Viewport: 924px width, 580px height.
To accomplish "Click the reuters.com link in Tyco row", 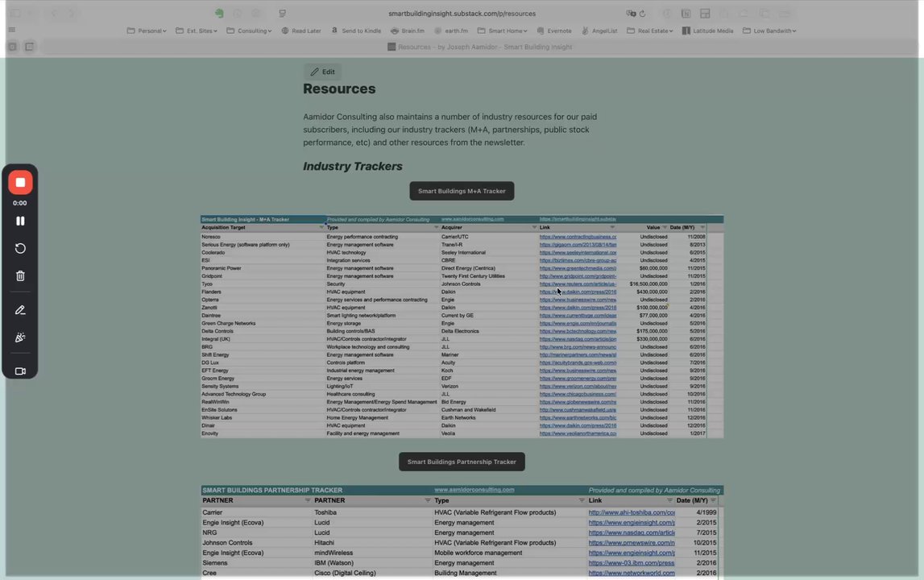I will (578, 284).
